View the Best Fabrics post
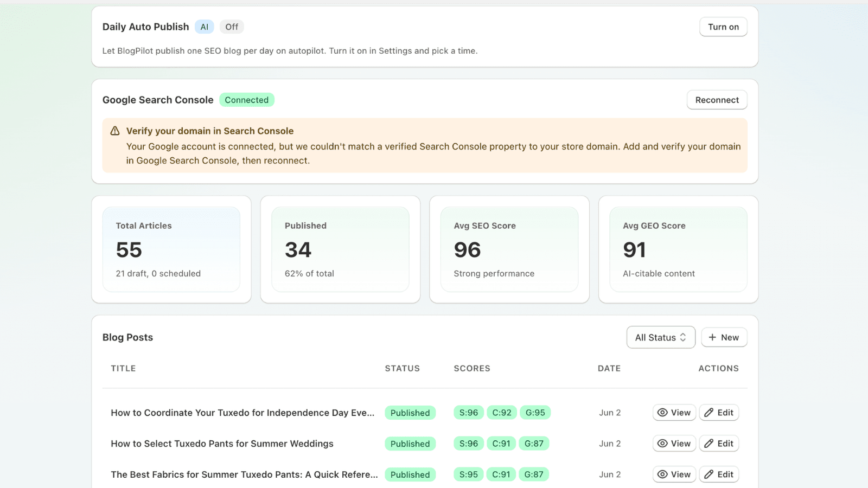Screen dimensions: 868x488 [x=674, y=474]
